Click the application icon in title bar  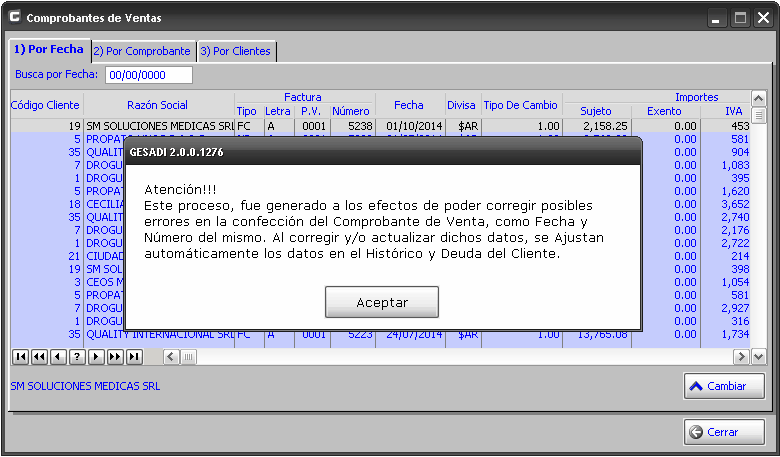[15, 17]
